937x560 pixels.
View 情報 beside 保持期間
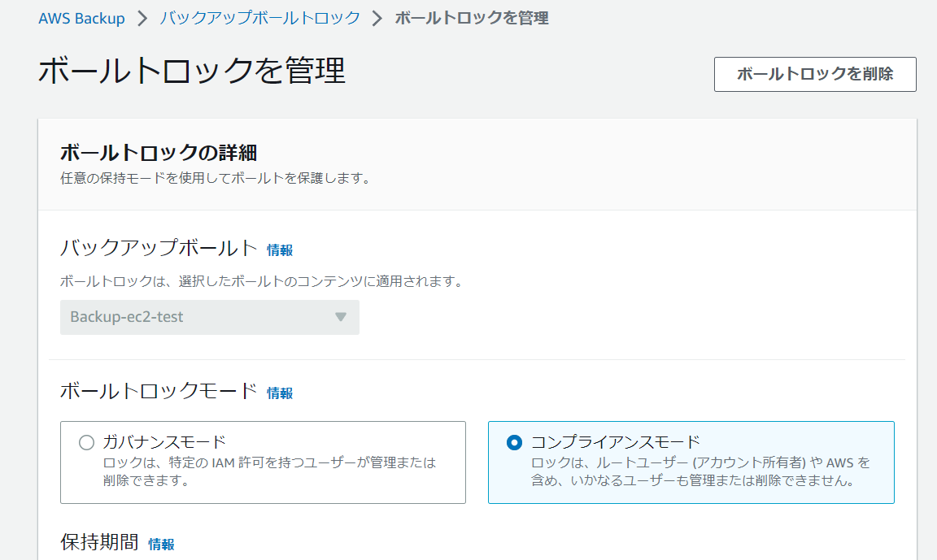coord(159,544)
